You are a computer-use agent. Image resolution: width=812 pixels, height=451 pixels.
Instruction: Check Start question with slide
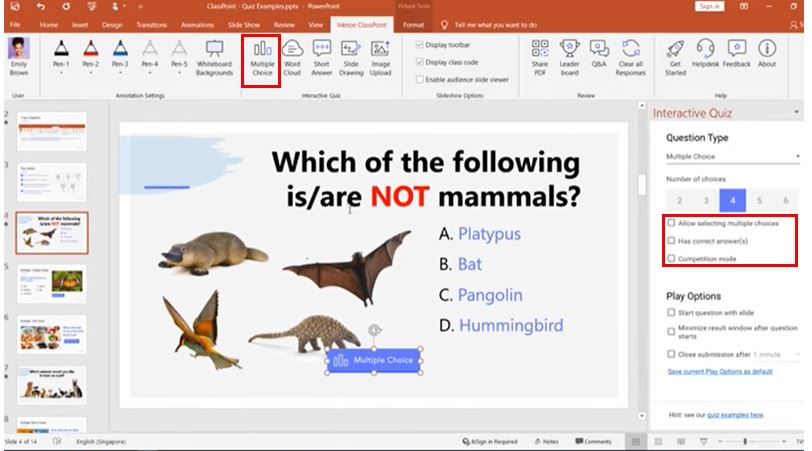coord(671,313)
